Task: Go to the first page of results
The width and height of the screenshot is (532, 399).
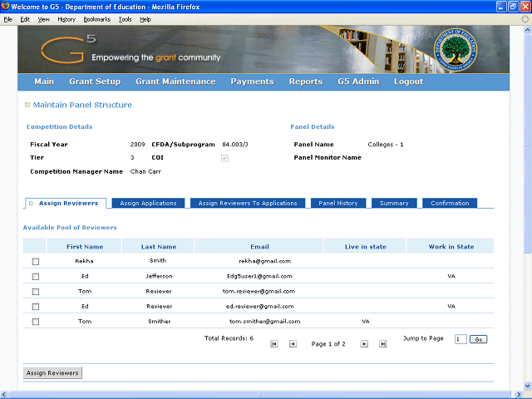Action: pos(274,343)
